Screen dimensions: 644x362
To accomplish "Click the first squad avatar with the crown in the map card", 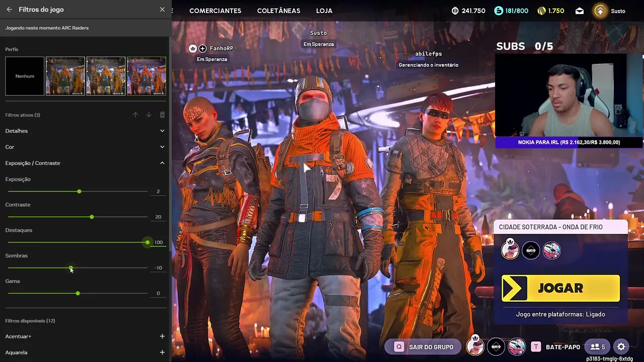I will (x=510, y=250).
